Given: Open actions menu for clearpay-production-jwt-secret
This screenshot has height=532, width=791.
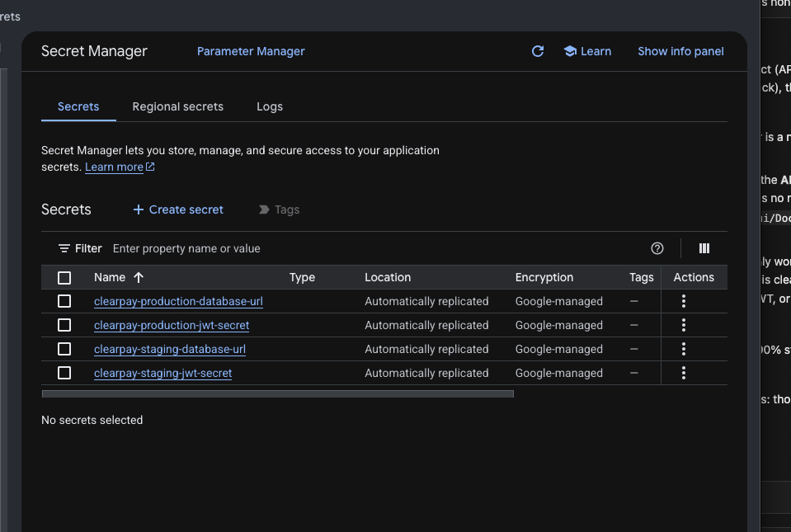Looking at the screenshot, I should pyautogui.click(x=684, y=325).
